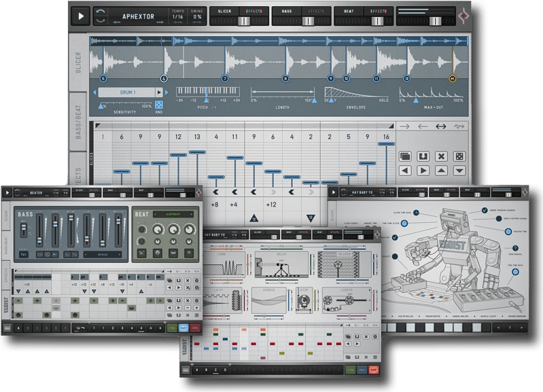Click the F#1 note button in Bass panel
Viewport: 543px width, 392px height.
[x=23, y=255]
